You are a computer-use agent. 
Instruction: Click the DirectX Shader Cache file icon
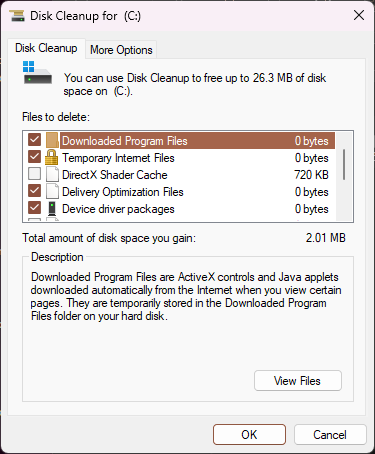(52, 174)
